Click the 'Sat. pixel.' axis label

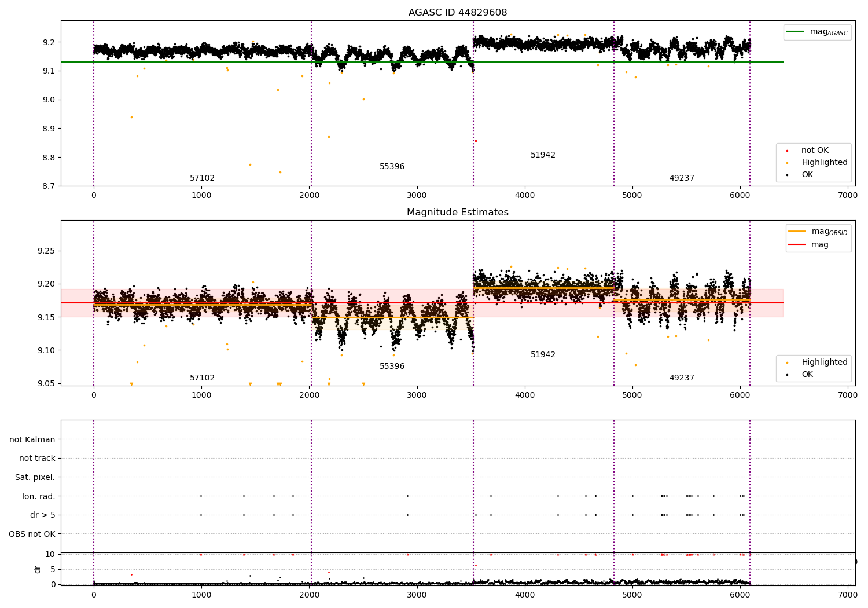click(x=35, y=477)
